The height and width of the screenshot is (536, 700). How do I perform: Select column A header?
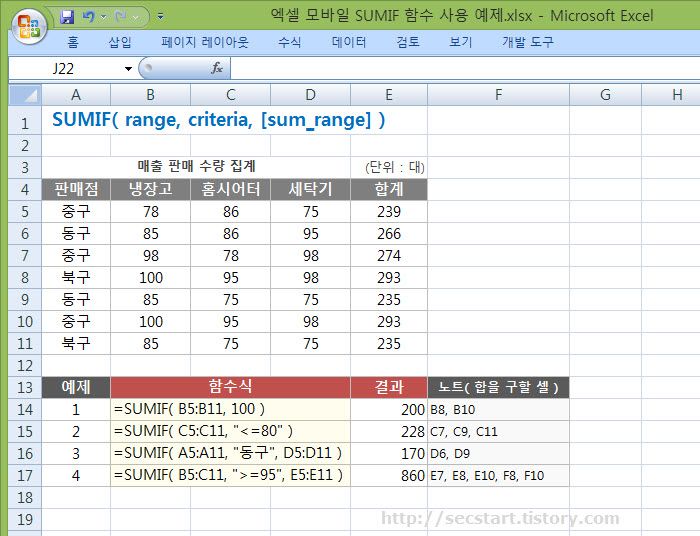[x=76, y=95]
